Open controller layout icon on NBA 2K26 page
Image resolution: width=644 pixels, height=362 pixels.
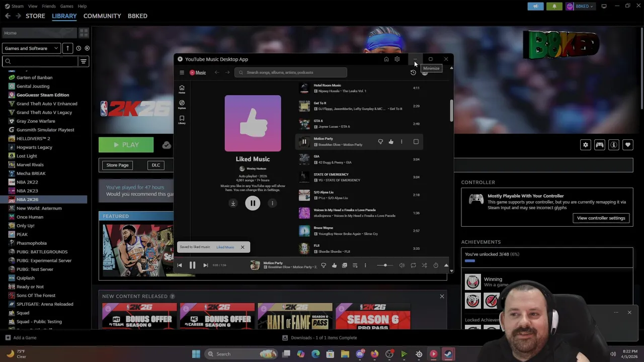(600, 145)
